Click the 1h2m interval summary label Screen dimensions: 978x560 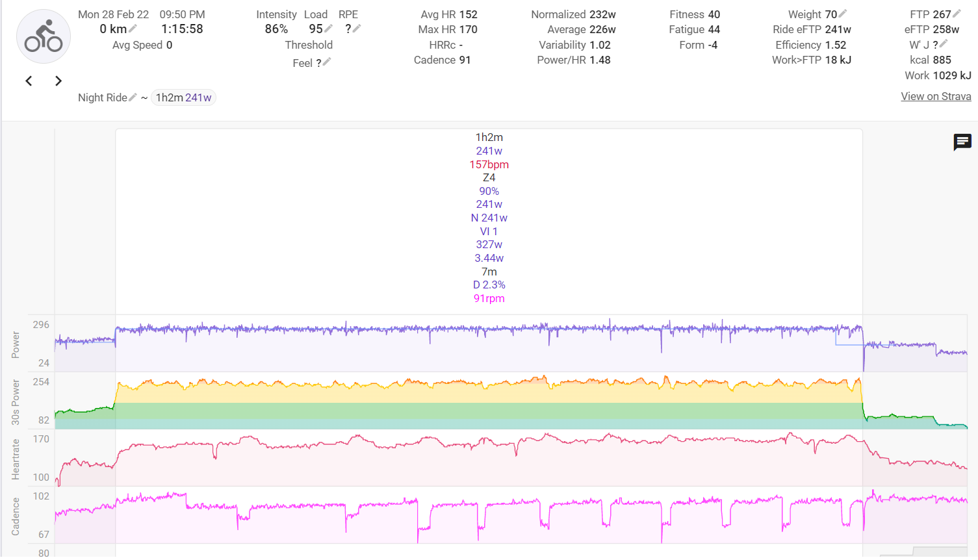click(489, 137)
